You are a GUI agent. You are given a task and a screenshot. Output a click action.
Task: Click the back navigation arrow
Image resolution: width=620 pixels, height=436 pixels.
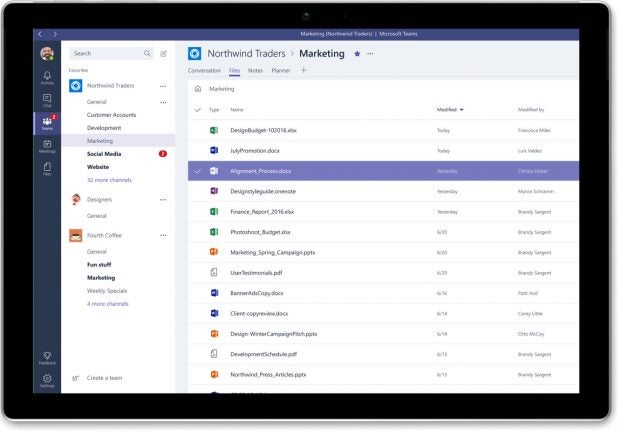[x=40, y=34]
